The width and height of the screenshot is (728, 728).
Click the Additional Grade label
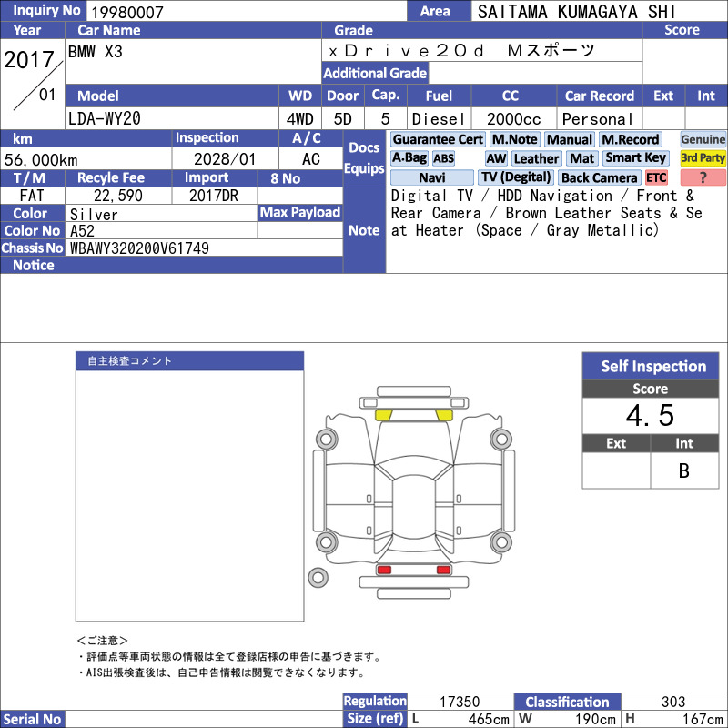click(x=375, y=73)
